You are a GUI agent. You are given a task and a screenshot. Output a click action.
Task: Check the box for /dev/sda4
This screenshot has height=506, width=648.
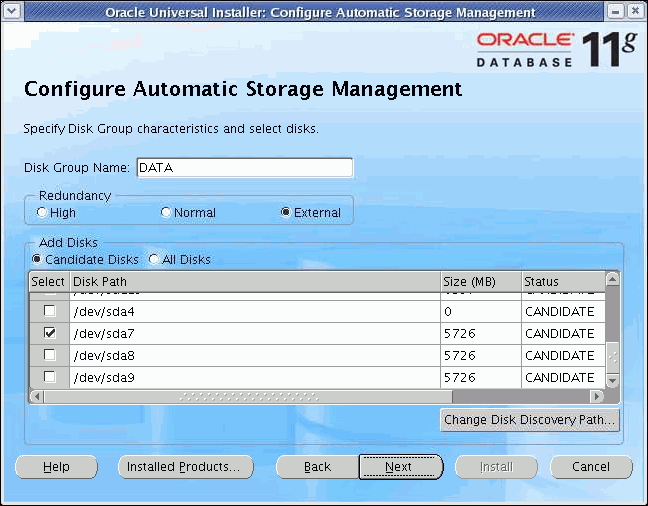tap(49, 311)
